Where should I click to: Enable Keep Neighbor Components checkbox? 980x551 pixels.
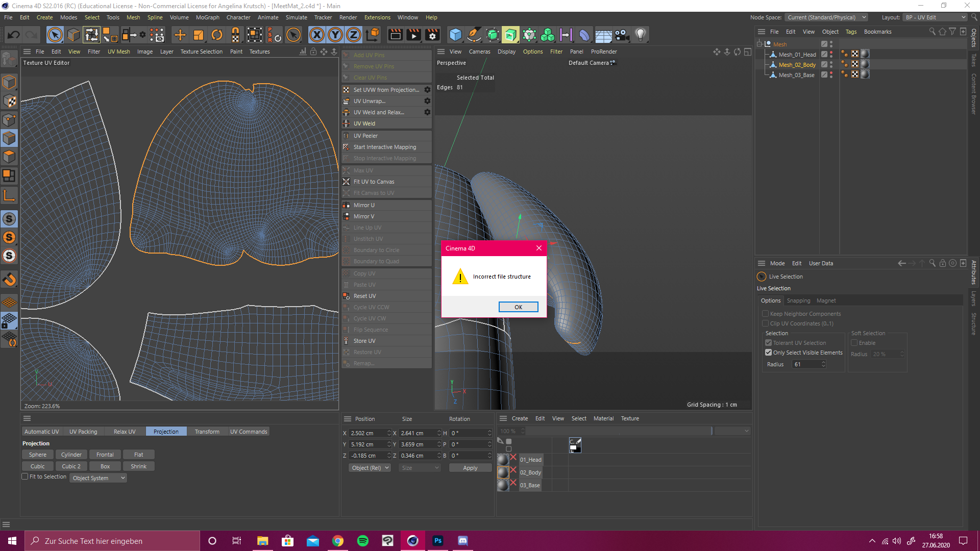765,314
